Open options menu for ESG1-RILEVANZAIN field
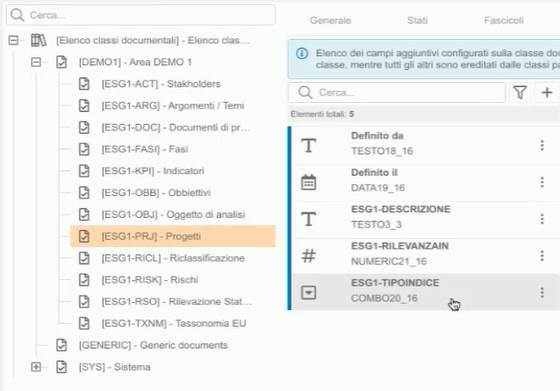Viewport: 560px width, 391px height. (542, 256)
